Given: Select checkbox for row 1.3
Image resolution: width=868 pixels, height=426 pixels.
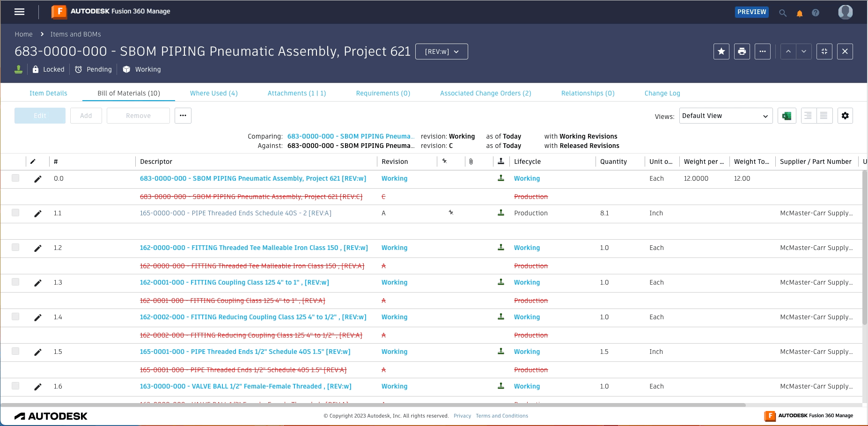Looking at the screenshot, I should click(x=15, y=282).
